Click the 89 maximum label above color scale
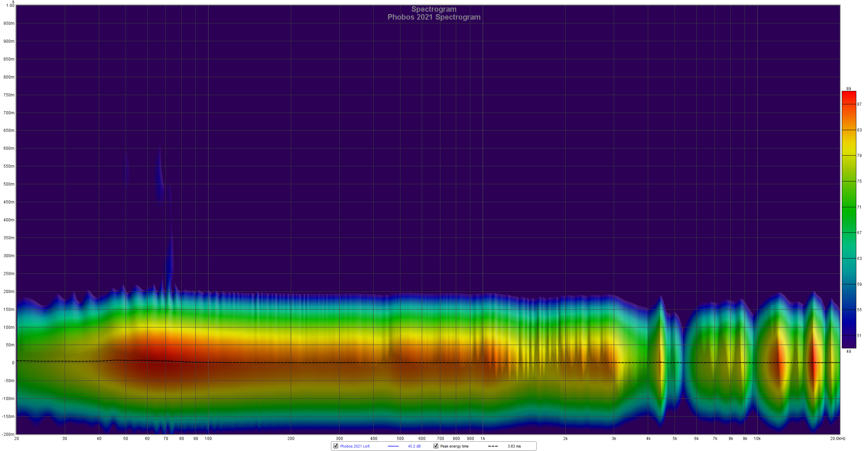The height and width of the screenshot is (451, 868). pos(849,89)
